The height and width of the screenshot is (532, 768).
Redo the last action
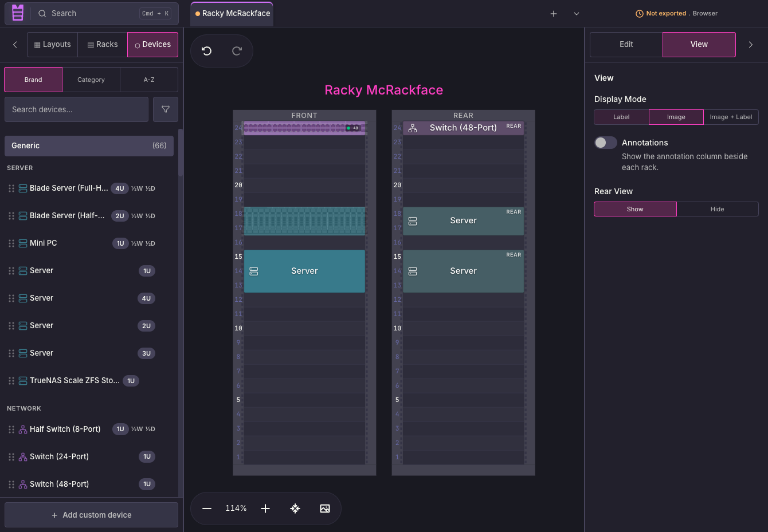click(237, 51)
